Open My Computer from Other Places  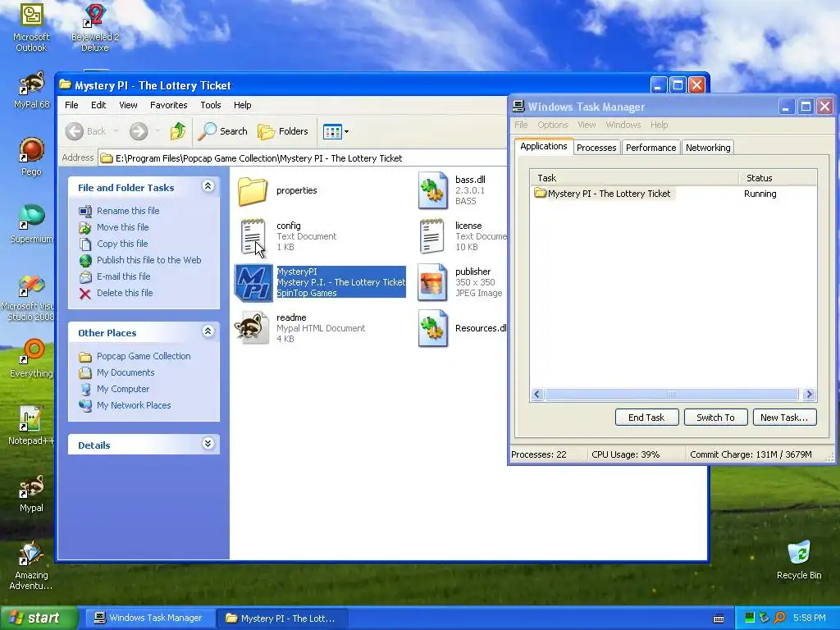(x=123, y=389)
